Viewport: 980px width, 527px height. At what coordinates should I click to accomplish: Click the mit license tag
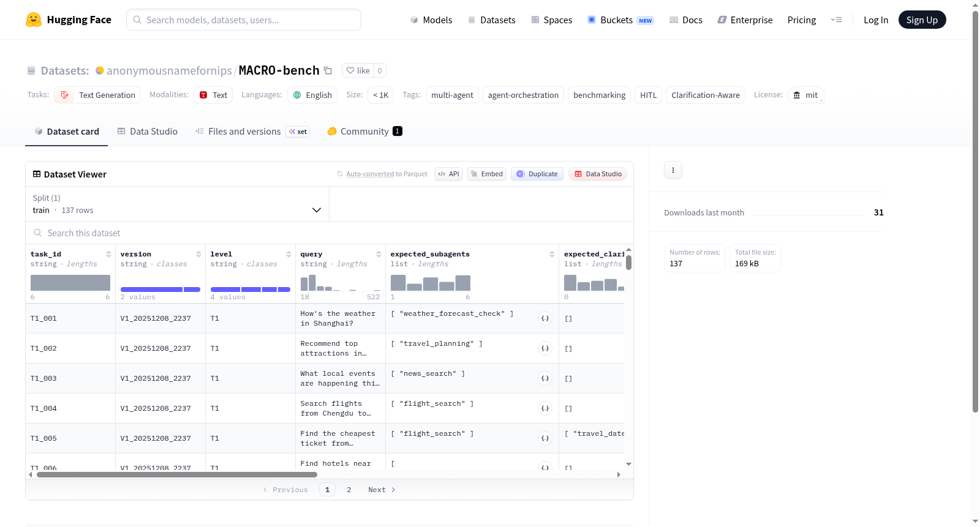coord(805,95)
